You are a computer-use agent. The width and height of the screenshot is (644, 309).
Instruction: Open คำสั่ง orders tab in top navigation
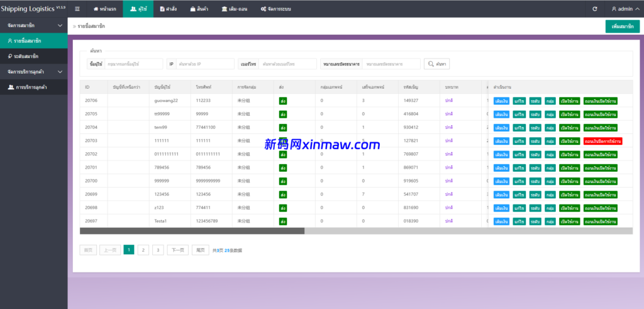click(x=168, y=9)
